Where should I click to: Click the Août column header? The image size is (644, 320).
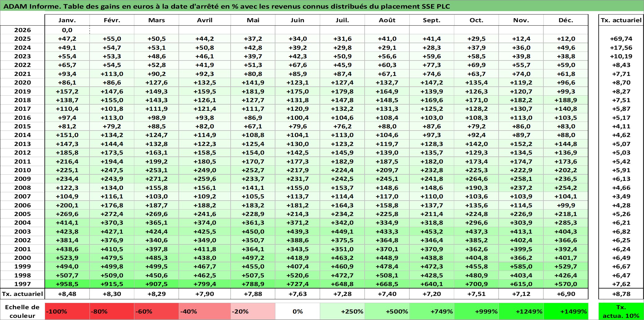[x=387, y=20]
